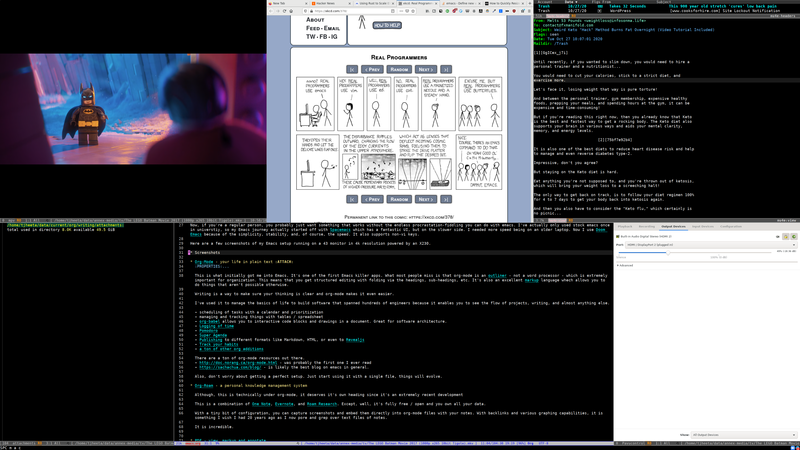800x450 pixels.
Task: Open the About link on xkcd sidebar
Action: pyautogui.click(x=315, y=20)
